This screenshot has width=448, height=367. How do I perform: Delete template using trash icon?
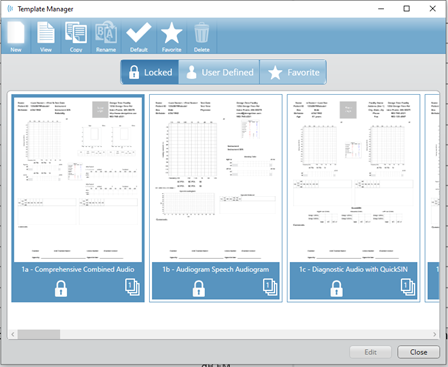click(x=202, y=36)
